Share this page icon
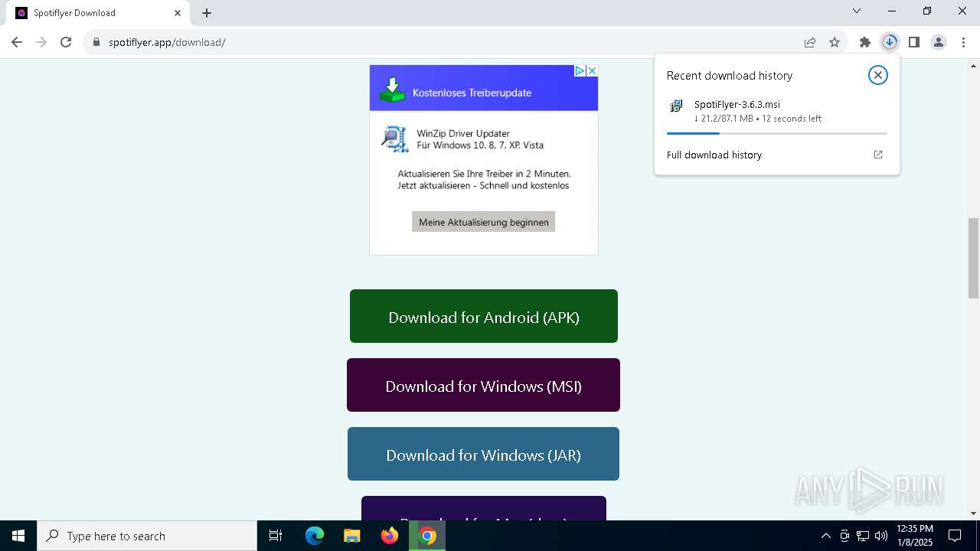Viewport: 980px width, 551px height. click(x=810, y=42)
